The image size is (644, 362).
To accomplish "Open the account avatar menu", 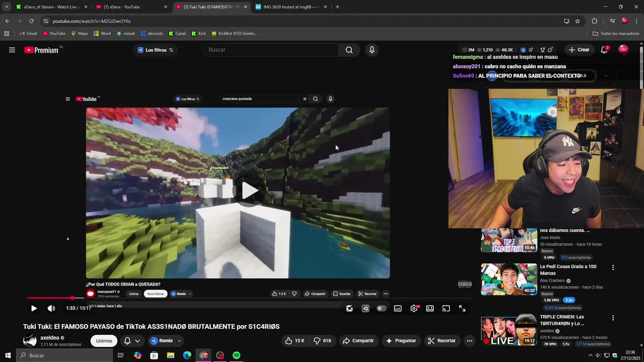I will pos(623,50).
